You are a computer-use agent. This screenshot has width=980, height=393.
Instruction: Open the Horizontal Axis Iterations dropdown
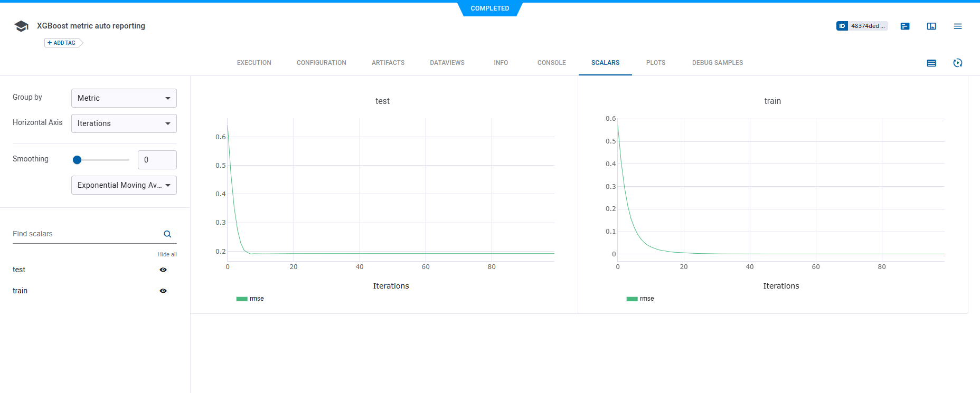point(124,123)
